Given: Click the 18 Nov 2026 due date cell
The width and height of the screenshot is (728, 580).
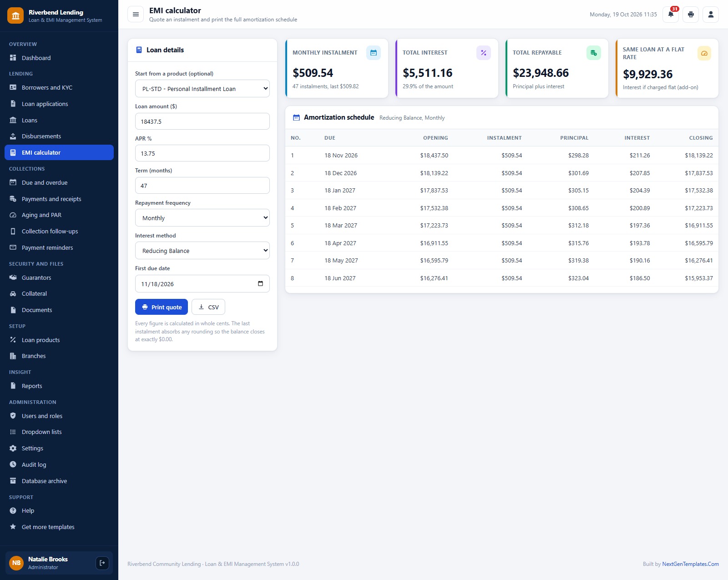Looking at the screenshot, I should click(341, 156).
